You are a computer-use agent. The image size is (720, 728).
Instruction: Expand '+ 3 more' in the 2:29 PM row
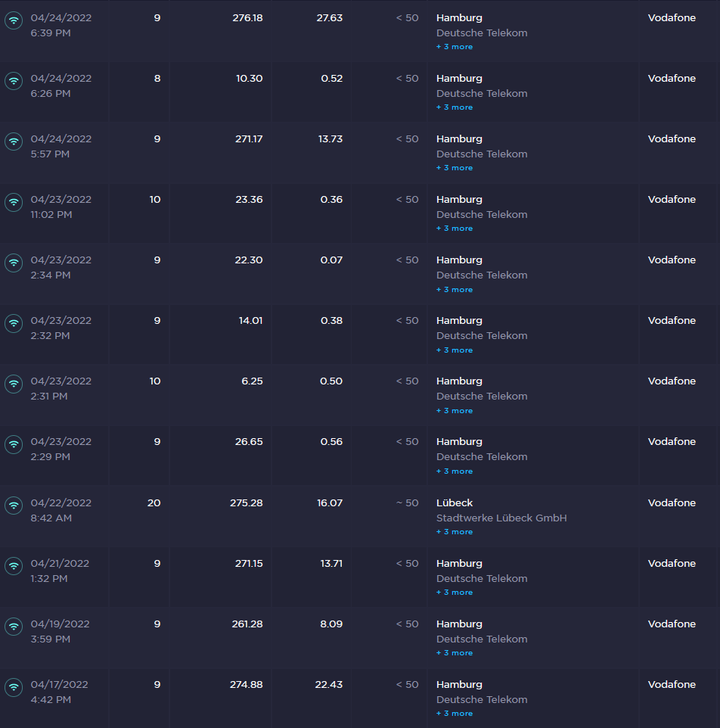point(455,471)
